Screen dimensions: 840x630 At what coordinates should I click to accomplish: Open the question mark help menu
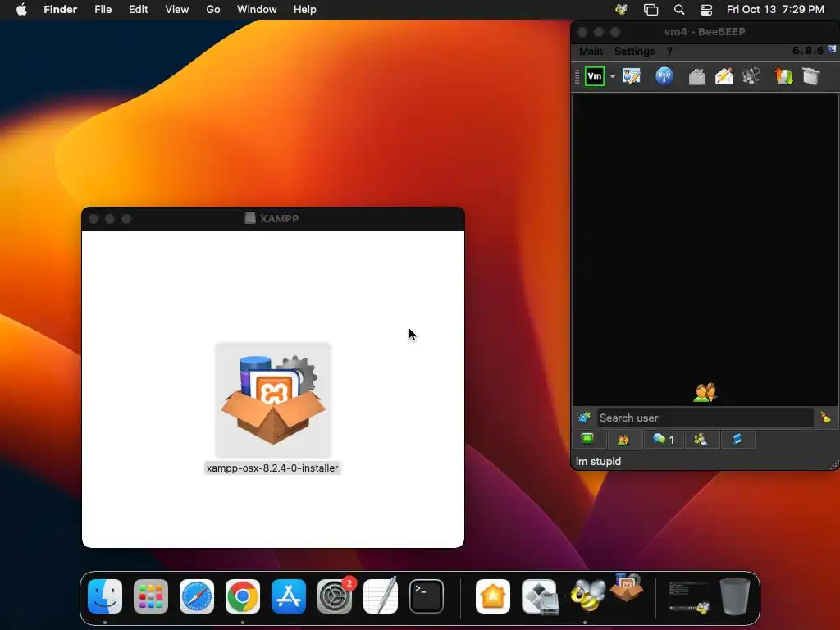tap(669, 52)
